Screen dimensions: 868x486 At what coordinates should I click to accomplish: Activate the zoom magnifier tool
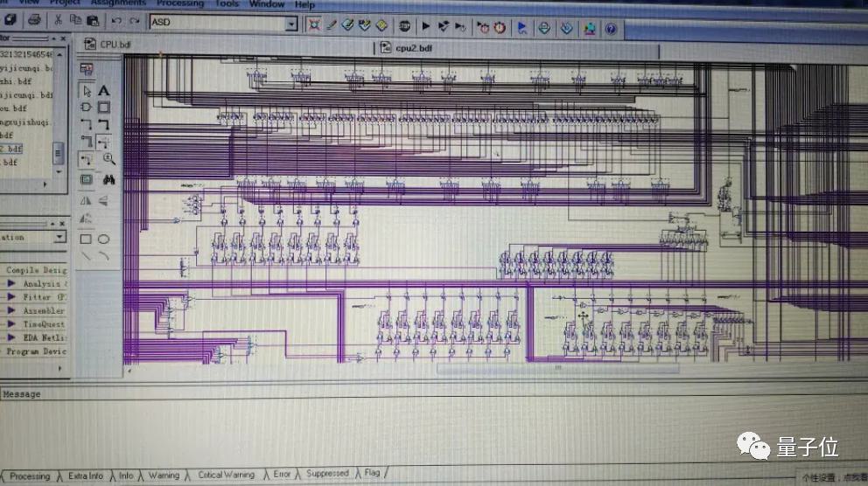click(x=109, y=159)
